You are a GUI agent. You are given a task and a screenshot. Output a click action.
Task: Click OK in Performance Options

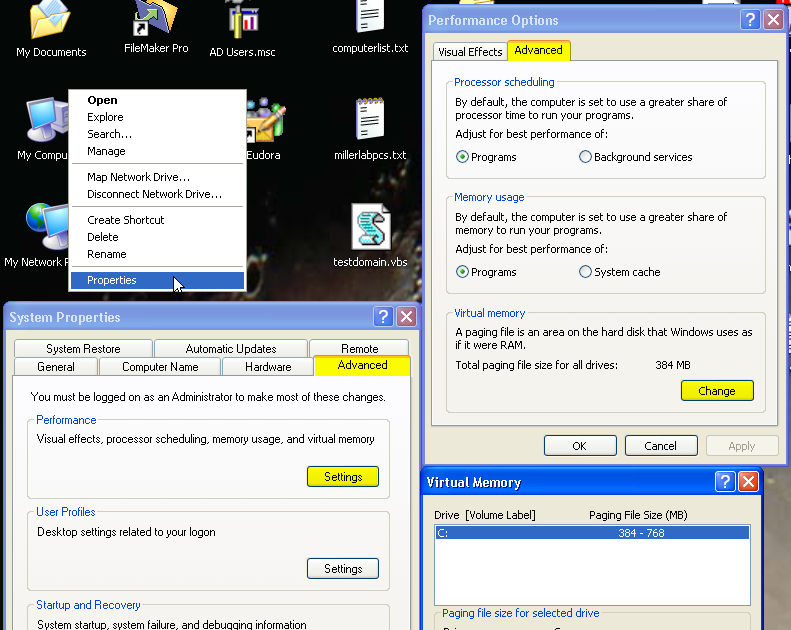(580, 446)
